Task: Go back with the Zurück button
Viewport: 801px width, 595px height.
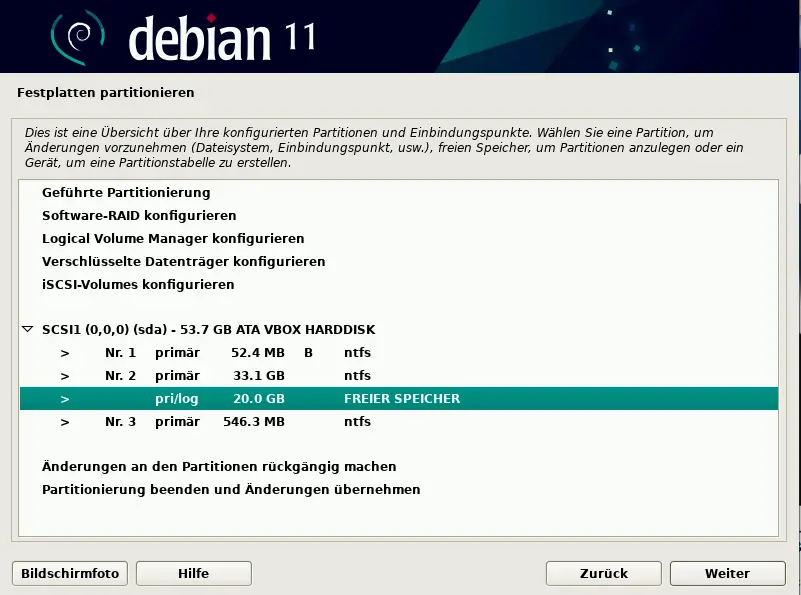Action: (604, 574)
